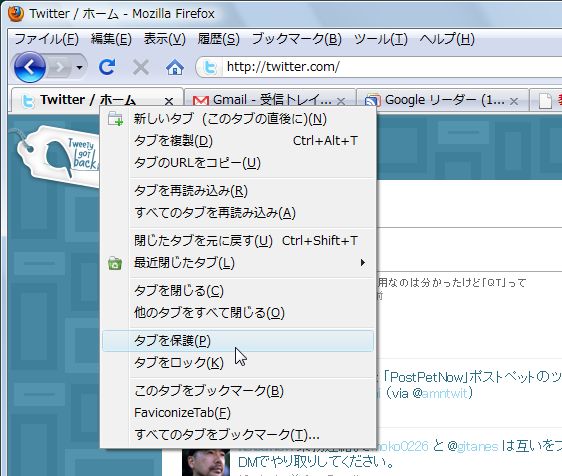
Task: Choose タブを再読み込み(R)
Action: pyautogui.click(x=238, y=191)
